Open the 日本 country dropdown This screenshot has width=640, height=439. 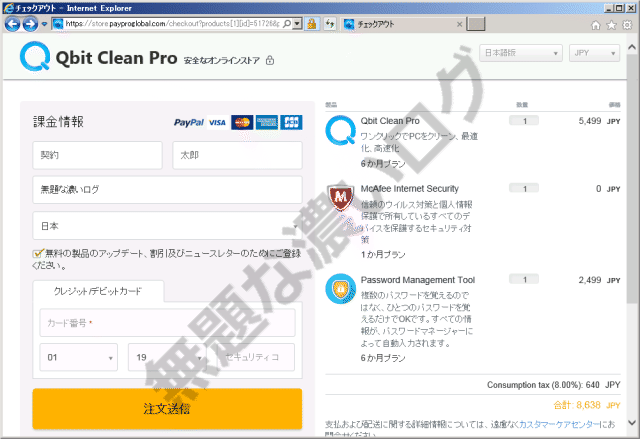[167, 226]
